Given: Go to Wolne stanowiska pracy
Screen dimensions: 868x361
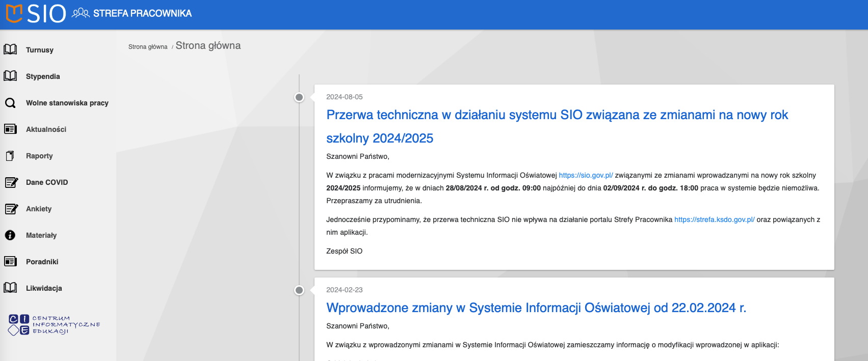Looking at the screenshot, I should 67,103.
